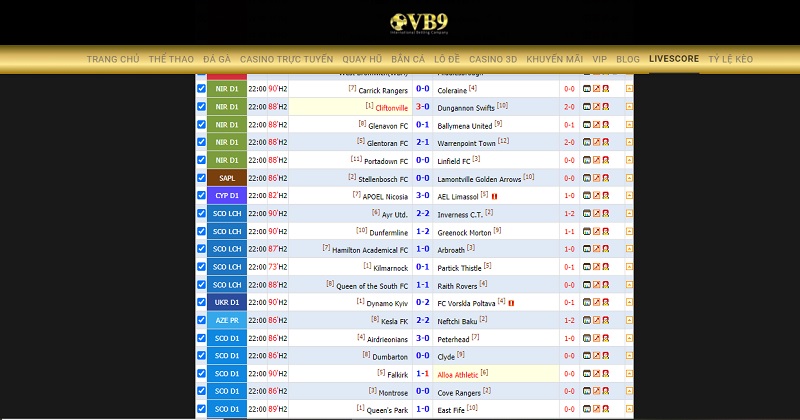Pin Queen of the South match to top arrow

pos(629,285)
